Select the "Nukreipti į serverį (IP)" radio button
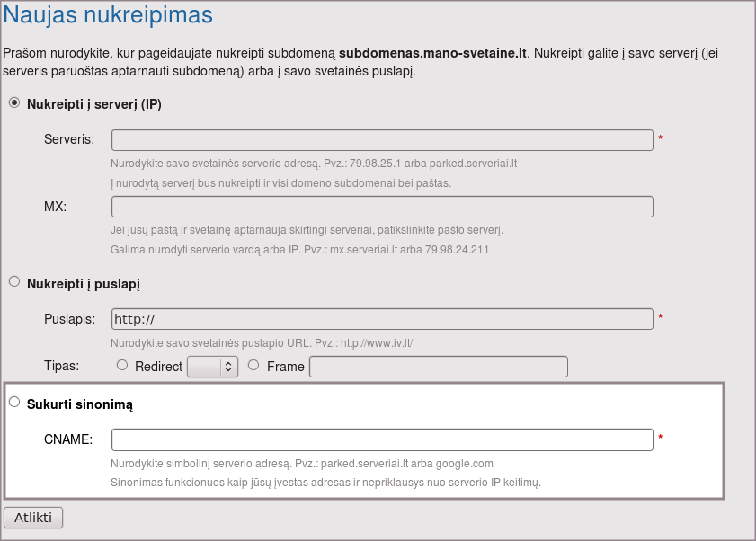The height and width of the screenshot is (541, 756). click(x=13, y=102)
